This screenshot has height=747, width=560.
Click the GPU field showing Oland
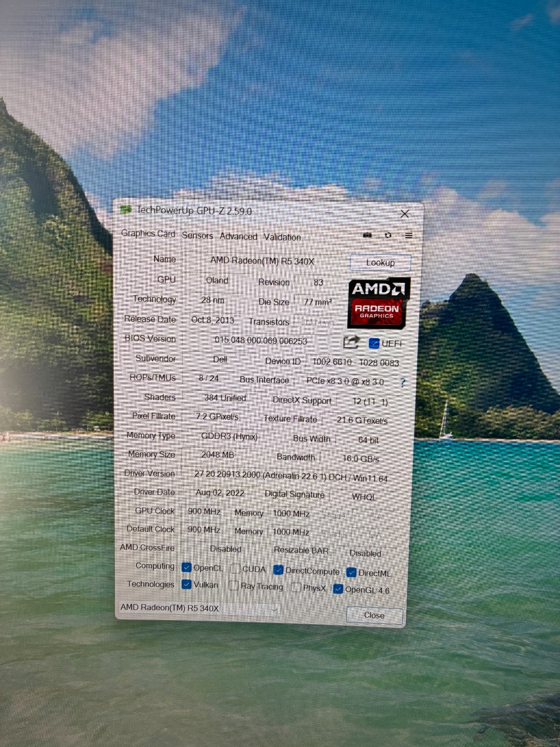point(217,281)
